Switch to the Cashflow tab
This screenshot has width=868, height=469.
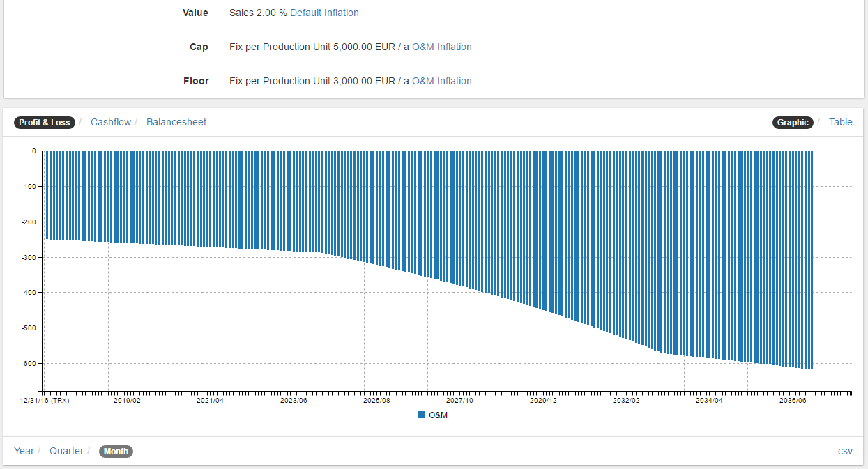coord(111,122)
